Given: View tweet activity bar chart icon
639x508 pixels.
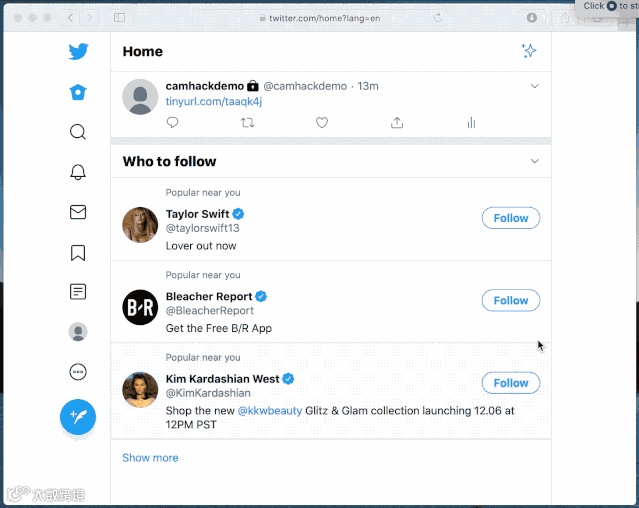Looking at the screenshot, I should 472,122.
